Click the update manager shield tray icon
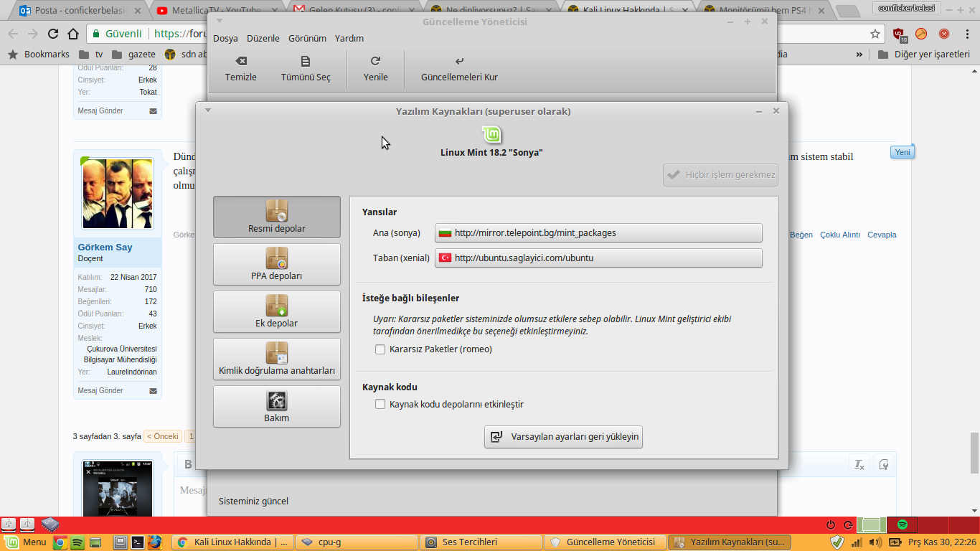The height and width of the screenshot is (551, 980). click(837, 542)
